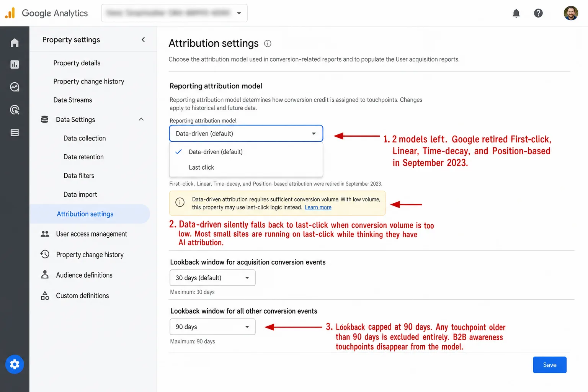This screenshot has height=392, width=588.
Task: Open top Property change history item
Action: coord(89,82)
